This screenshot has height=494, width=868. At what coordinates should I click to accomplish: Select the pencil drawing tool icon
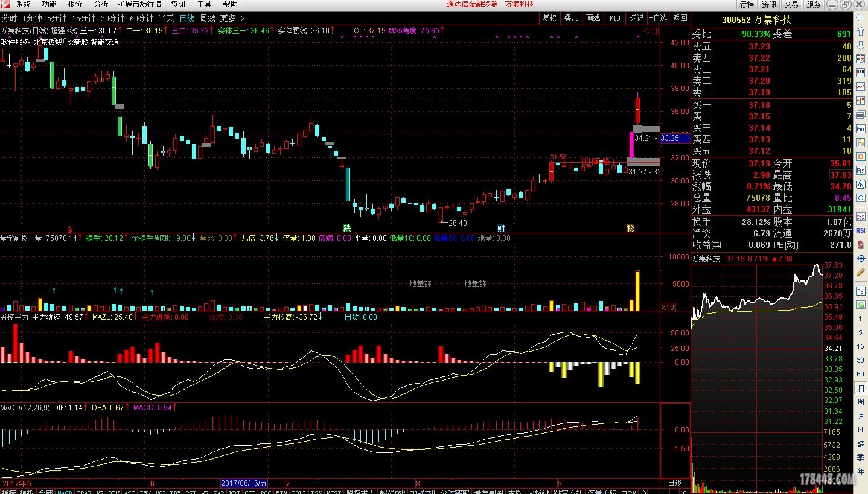tap(860, 273)
